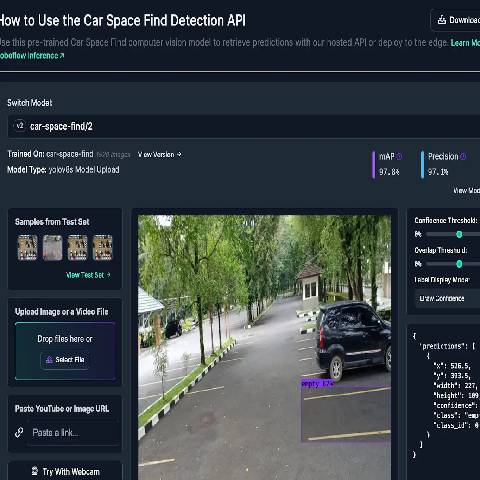Expand the Label Display Mode dropdown

[x=448, y=298]
